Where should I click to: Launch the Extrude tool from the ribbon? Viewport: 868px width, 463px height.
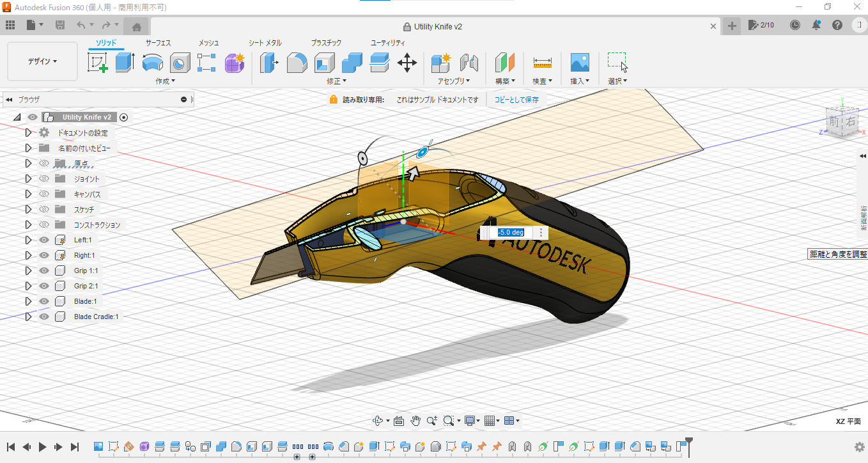pos(123,62)
